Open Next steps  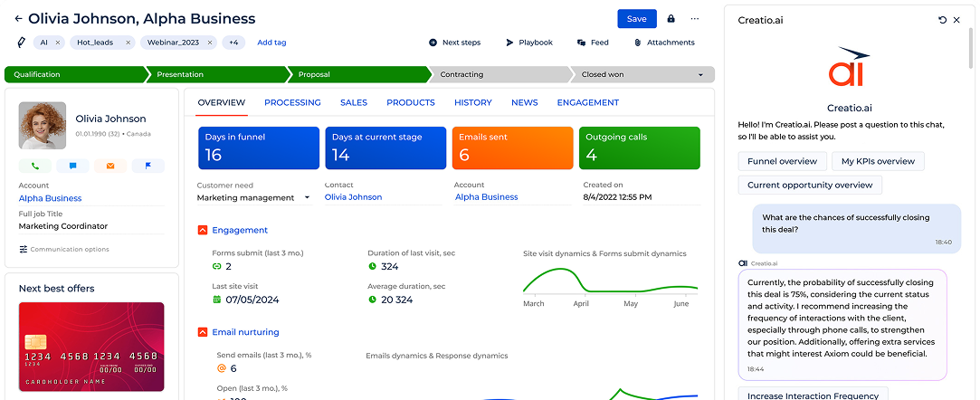click(x=454, y=43)
